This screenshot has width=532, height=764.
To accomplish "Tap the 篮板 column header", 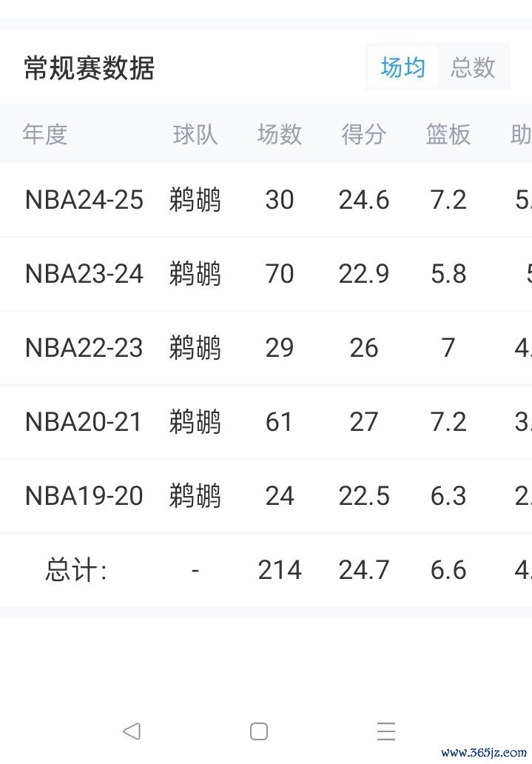I will pos(448,134).
